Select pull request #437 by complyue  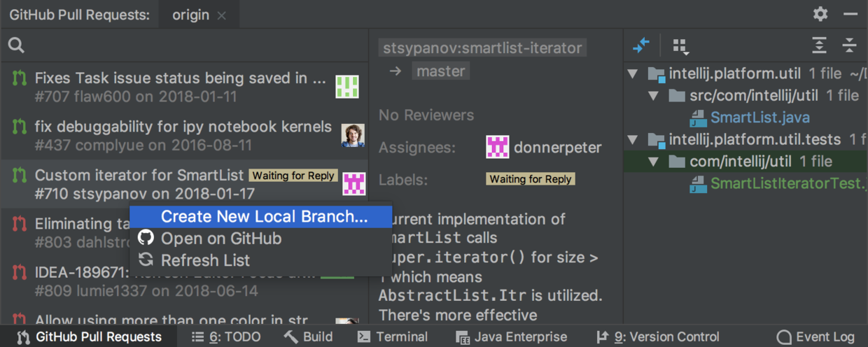[x=184, y=135]
